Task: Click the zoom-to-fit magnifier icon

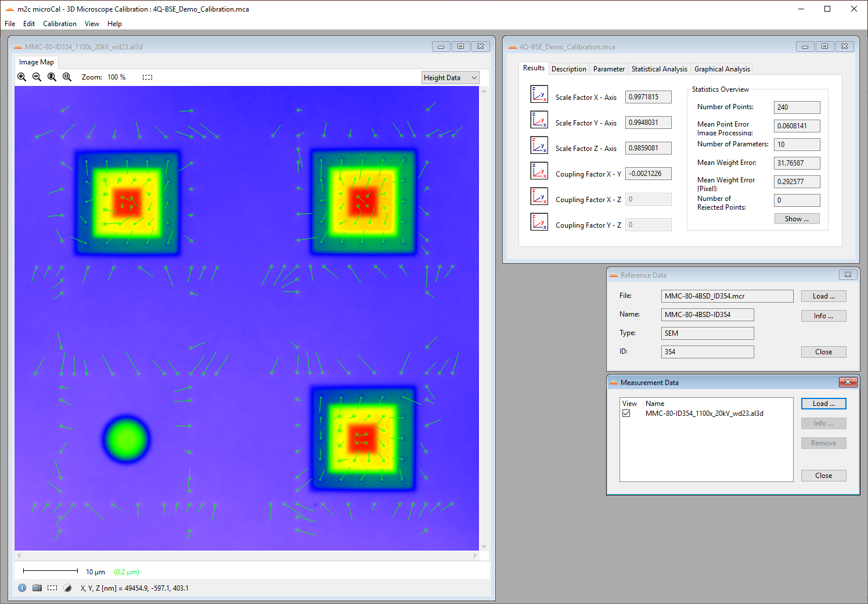Action: (52, 77)
